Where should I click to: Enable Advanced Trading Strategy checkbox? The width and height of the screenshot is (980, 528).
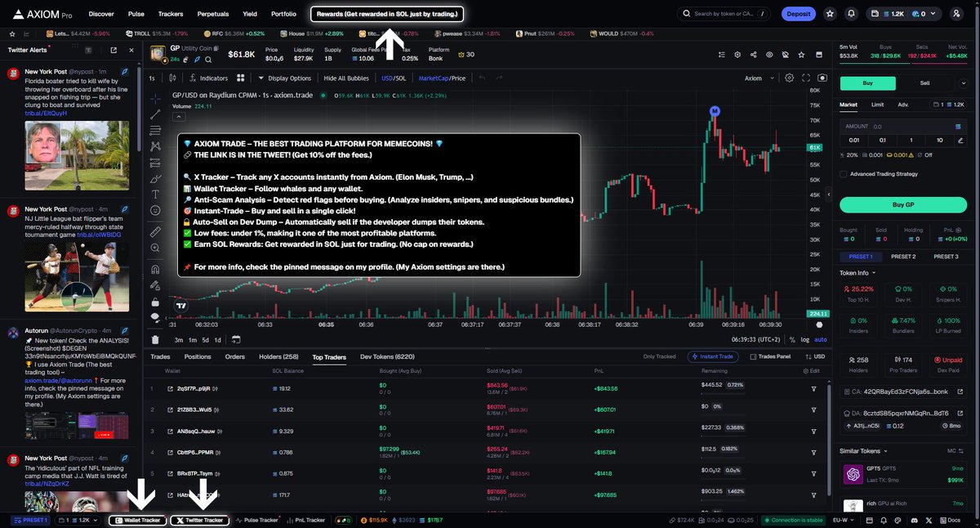point(844,173)
